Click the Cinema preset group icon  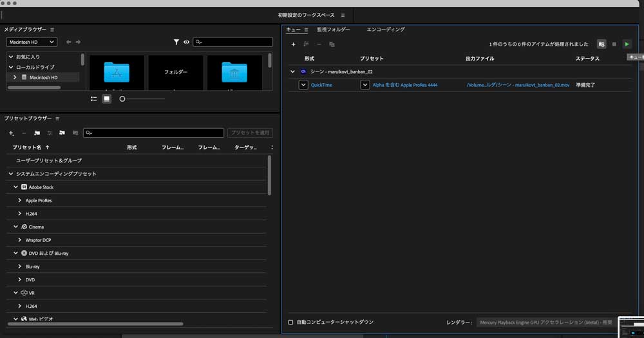pyautogui.click(x=24, y=227)
